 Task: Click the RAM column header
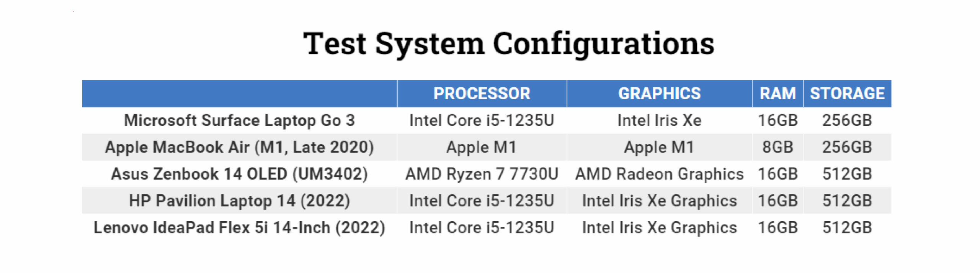pyautogui.click(x=777, y=94)
